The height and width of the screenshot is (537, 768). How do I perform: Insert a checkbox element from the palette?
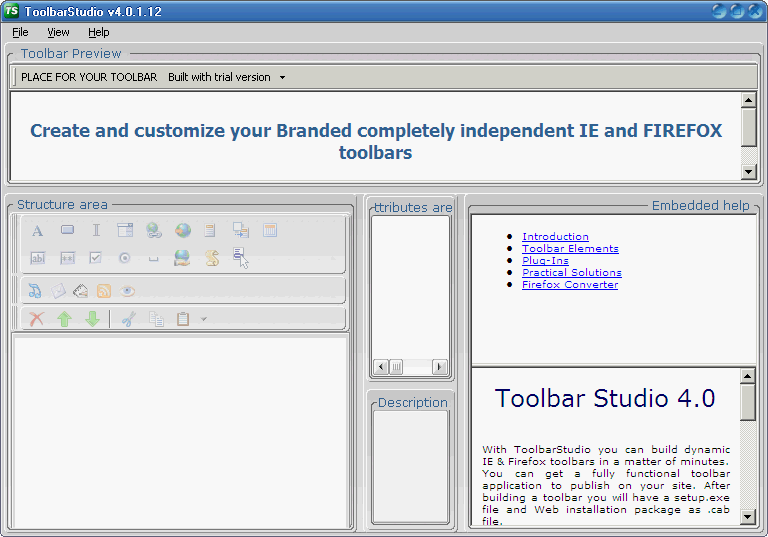(x=96, y=257)
